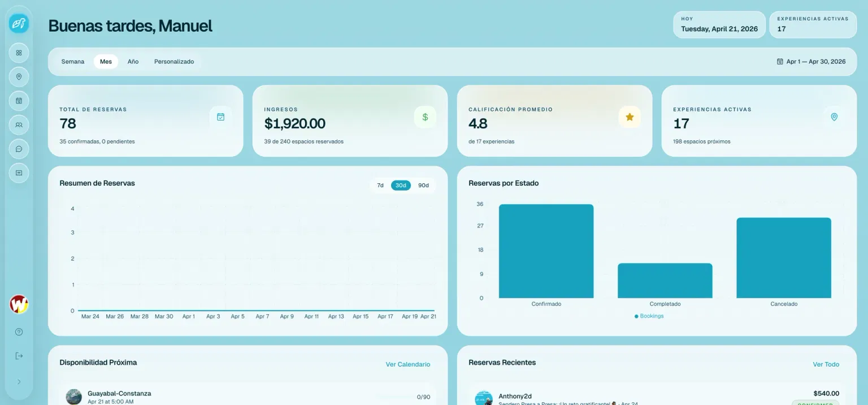Open the Guayabal-Constanza availability row
Screen dimensions: 868x405
[248, 396]
